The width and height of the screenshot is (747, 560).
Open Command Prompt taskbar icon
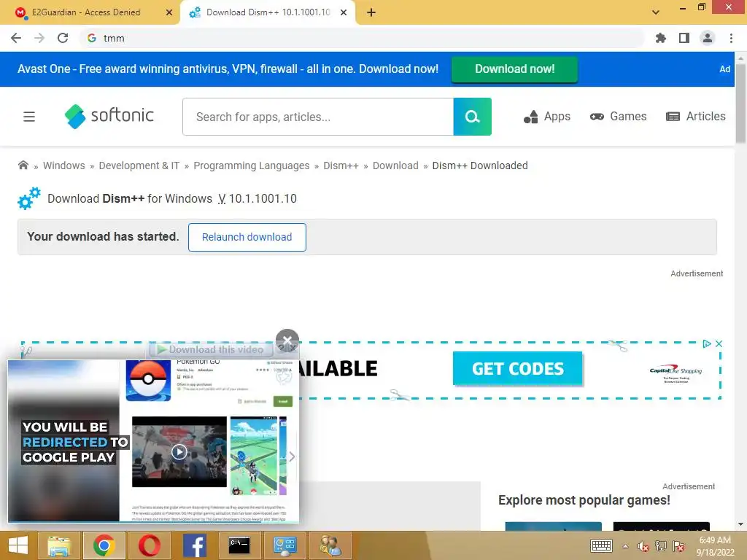coord(239,545)
